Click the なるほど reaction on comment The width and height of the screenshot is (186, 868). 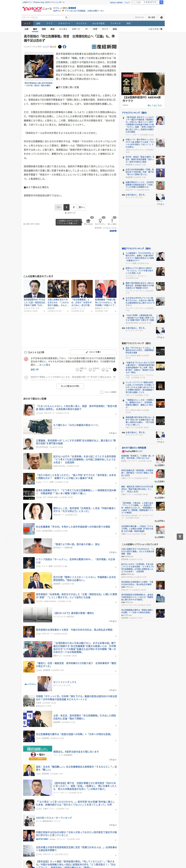(x=94, y=370)
